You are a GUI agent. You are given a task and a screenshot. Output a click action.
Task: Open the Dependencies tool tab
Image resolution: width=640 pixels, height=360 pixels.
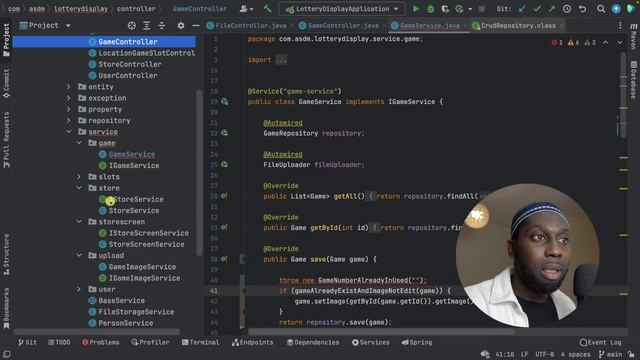313,342
